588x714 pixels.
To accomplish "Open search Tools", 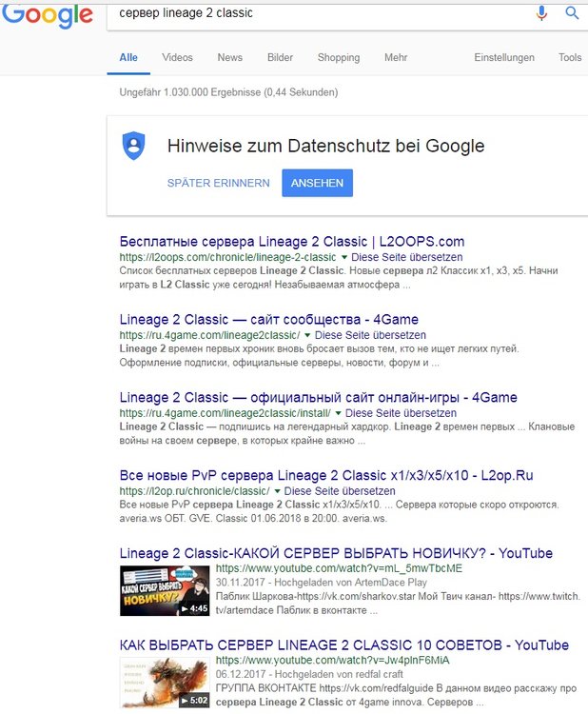I will (570, 57).
